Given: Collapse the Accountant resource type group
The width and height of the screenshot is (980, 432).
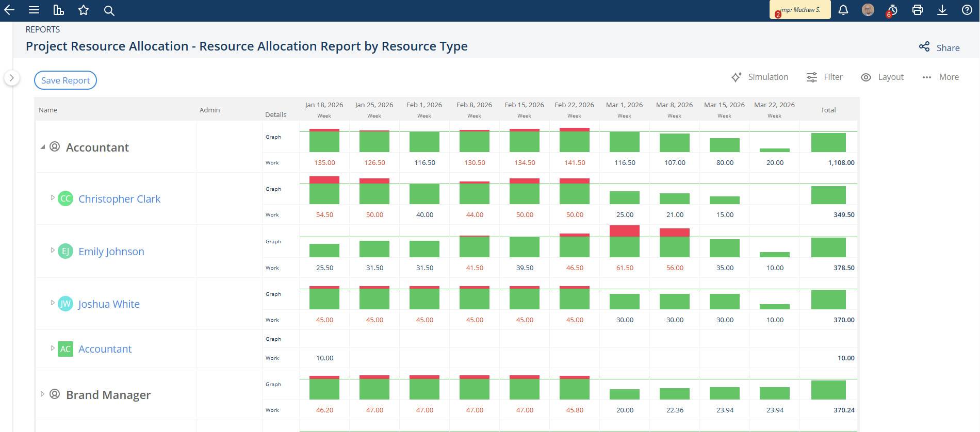Looking at the screenshot, I should pos(43,147).
